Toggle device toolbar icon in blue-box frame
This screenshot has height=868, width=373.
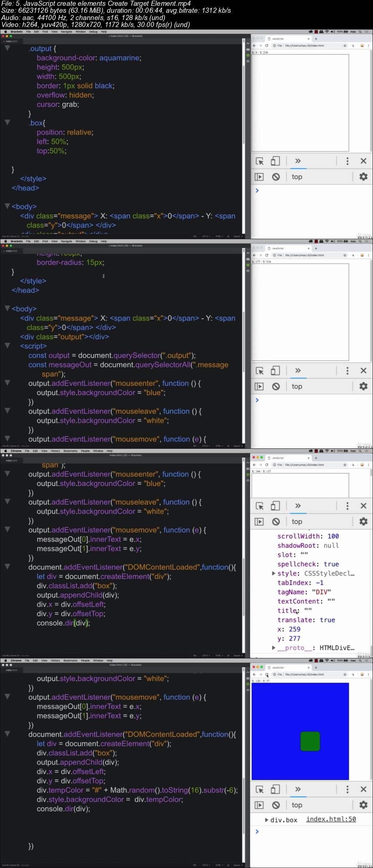[275, 789]
